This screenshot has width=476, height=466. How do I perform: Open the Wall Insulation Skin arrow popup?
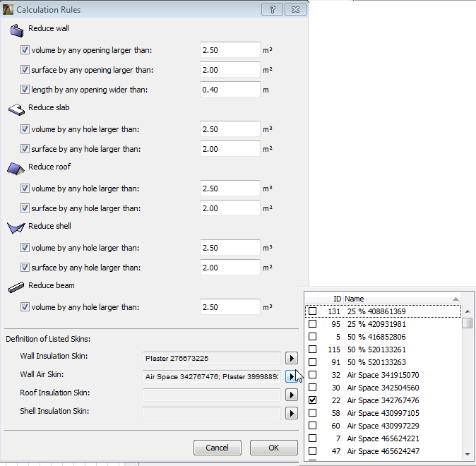click(292, 358)
